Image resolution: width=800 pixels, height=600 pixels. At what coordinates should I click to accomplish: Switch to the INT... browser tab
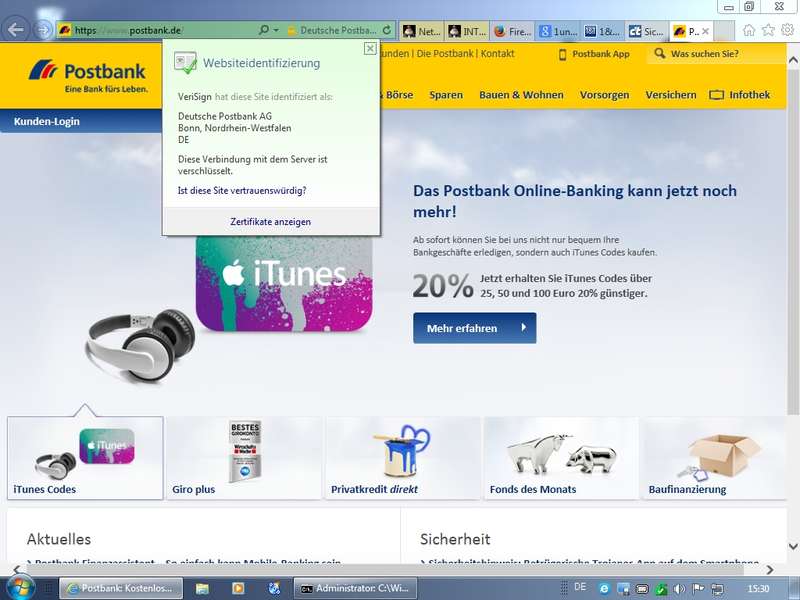[x=467, y=31]
